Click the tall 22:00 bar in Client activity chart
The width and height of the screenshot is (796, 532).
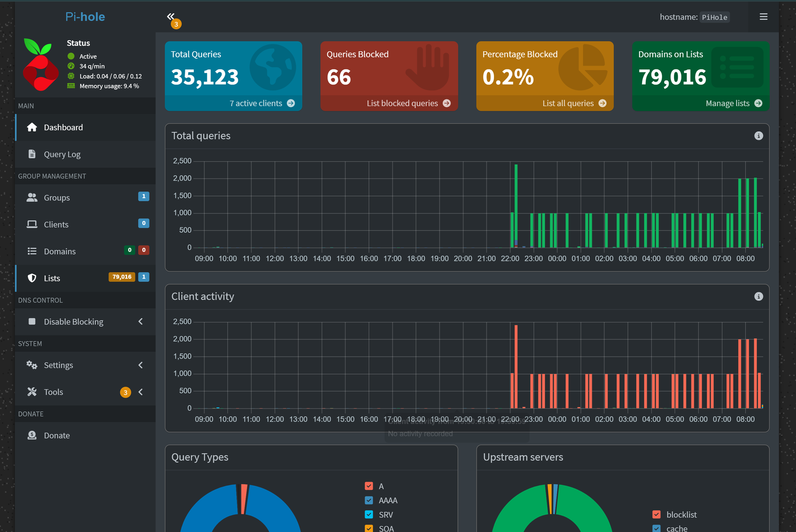(516, 366)
